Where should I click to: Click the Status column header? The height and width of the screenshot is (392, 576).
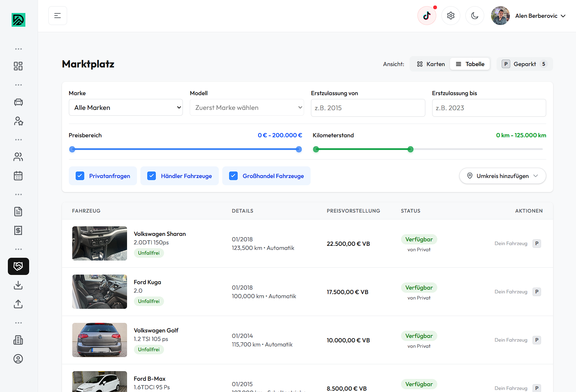pos(411,211)
